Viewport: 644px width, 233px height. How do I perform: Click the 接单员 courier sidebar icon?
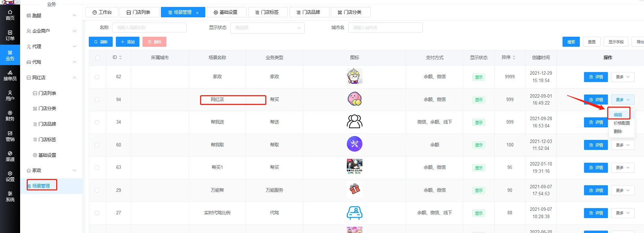pos(10,75)
